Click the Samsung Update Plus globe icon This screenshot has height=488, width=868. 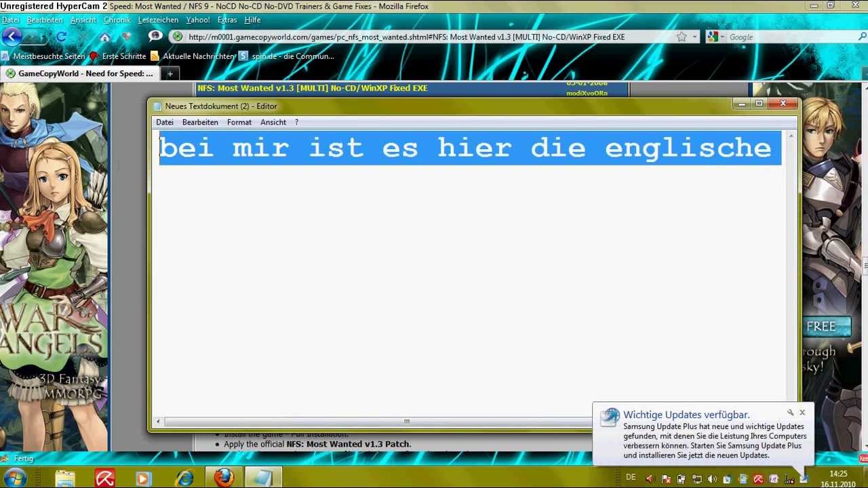click(610, 416)
